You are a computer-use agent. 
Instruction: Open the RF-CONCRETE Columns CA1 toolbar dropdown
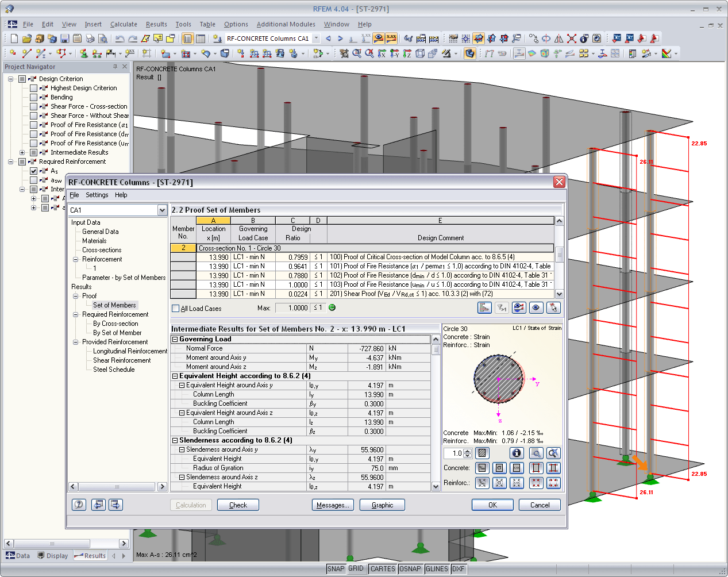316,39
